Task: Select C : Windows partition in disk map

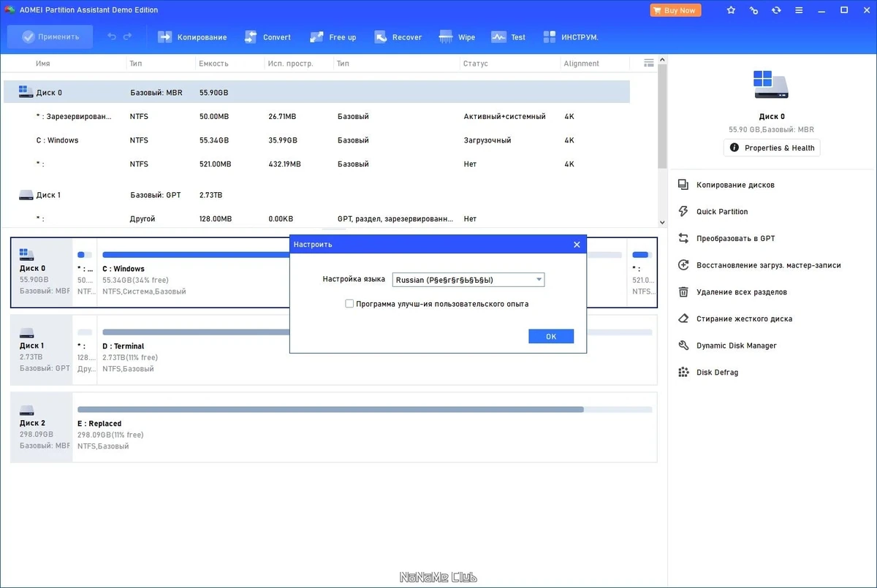Action: coord(193,272)
